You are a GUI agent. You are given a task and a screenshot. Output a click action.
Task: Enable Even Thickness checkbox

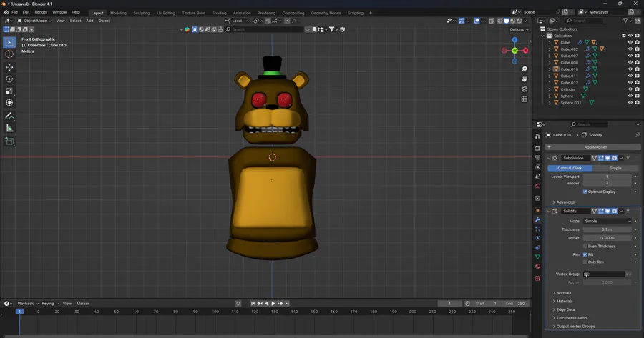pos(585,246)
